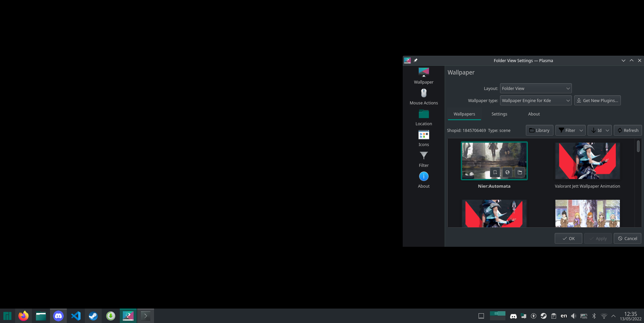Open the Wallpaper type dropdown
644x323 pixels.
click(x=536, y=100)
